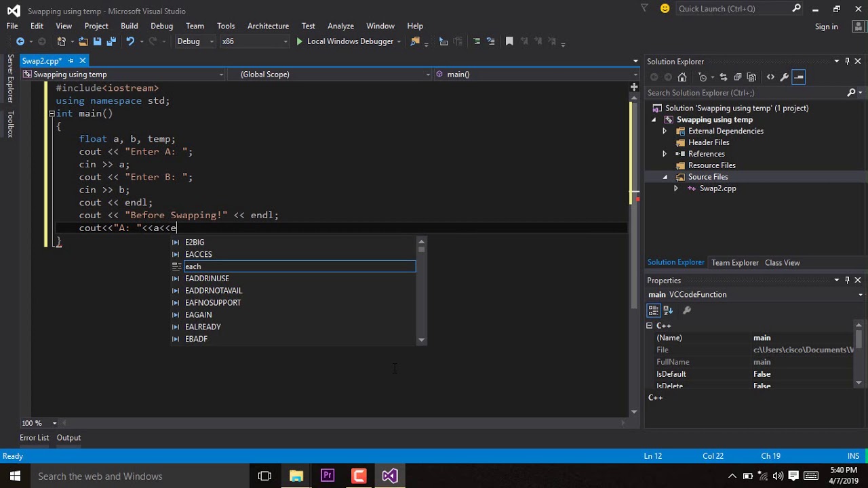Toggle Categorized view in Properties panel
Viewport: 868px width, 488px height.
[x=654, y=310]
